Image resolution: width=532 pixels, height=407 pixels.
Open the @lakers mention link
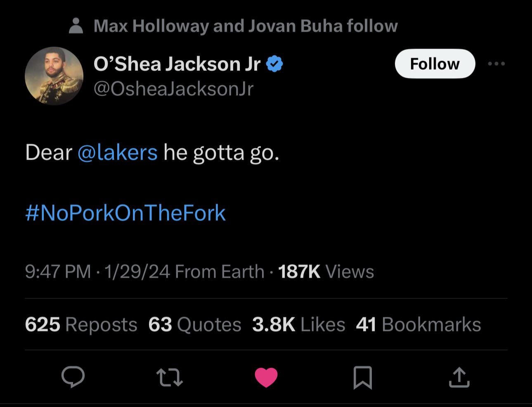click(x=117, y=152)
